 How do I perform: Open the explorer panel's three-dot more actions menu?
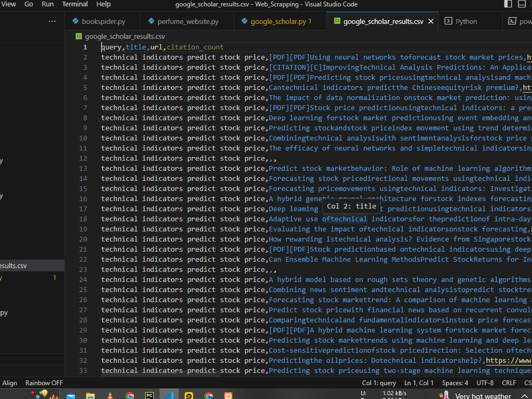(52, 21)
